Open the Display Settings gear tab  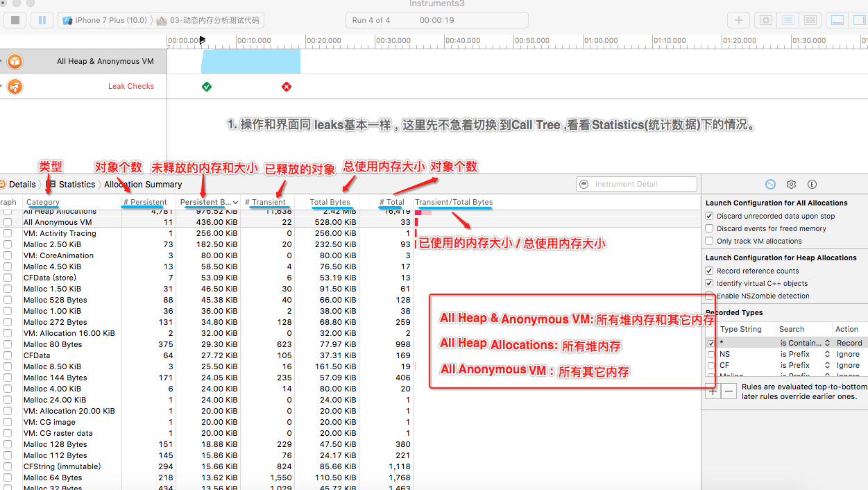(791, 185)
